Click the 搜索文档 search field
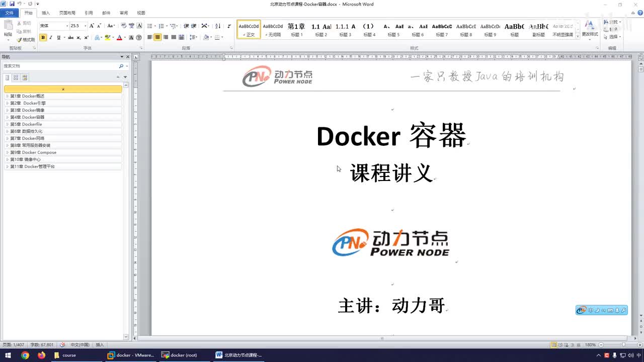644x362 pixels. click(60, 66)
